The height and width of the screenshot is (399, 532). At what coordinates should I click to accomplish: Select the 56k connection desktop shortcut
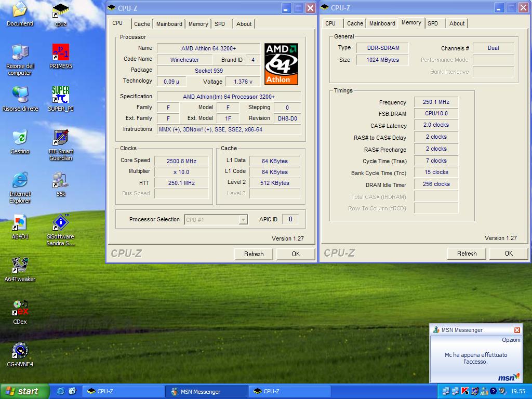(x=61, y=184)
